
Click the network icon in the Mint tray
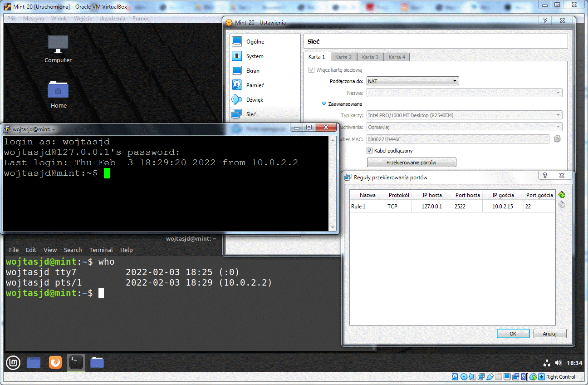coord(547,363)
